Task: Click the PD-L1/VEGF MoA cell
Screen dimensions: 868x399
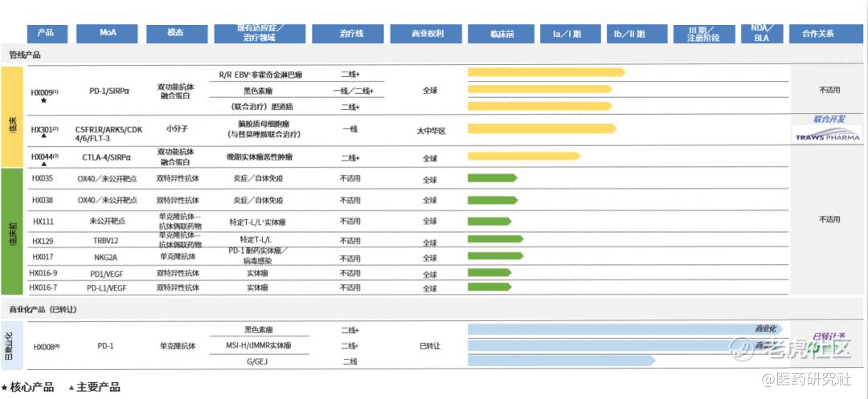Action: [x=106, y=287]
